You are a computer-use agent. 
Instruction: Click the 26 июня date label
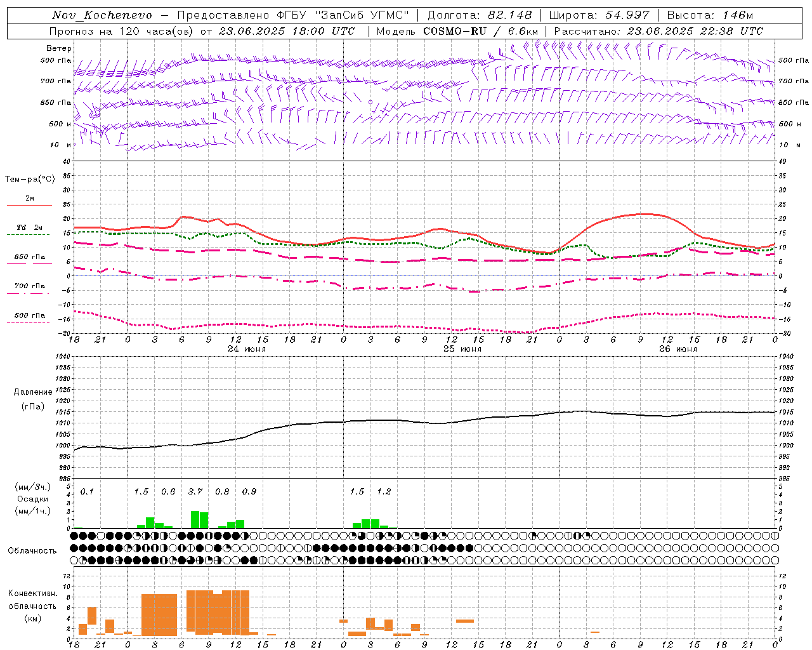pos(678,349)
